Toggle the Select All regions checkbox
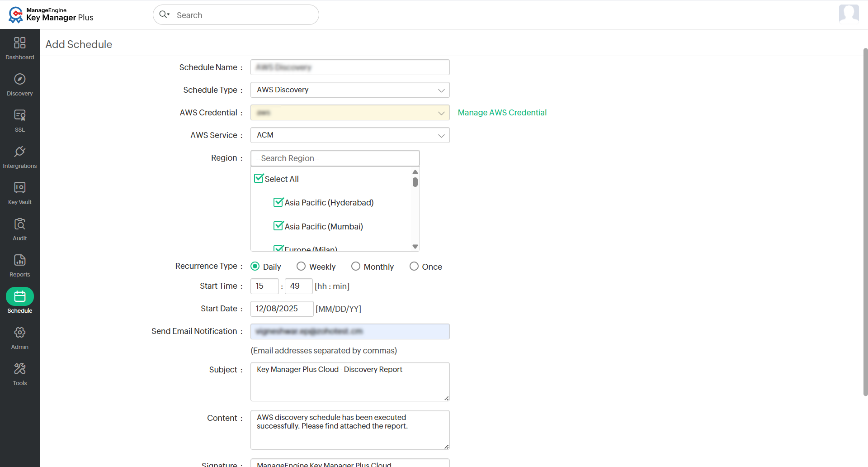The width and height of the screenshot is (868, 467). coord(259,178)
